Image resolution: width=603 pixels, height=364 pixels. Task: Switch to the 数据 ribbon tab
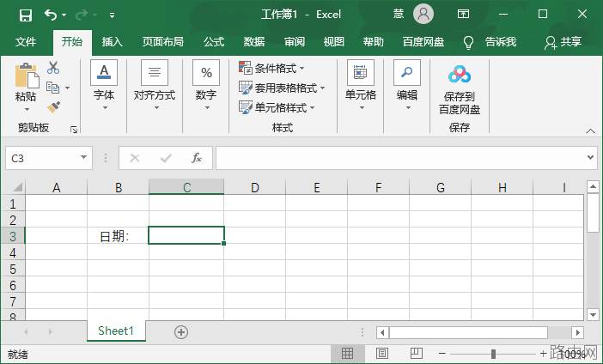coord(253,41)
